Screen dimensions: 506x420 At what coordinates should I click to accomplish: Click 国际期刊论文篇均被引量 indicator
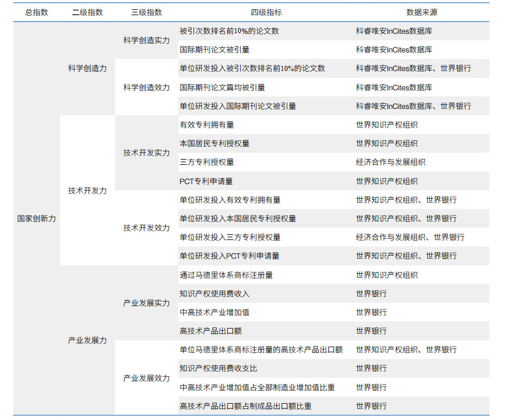click(222, 87)
